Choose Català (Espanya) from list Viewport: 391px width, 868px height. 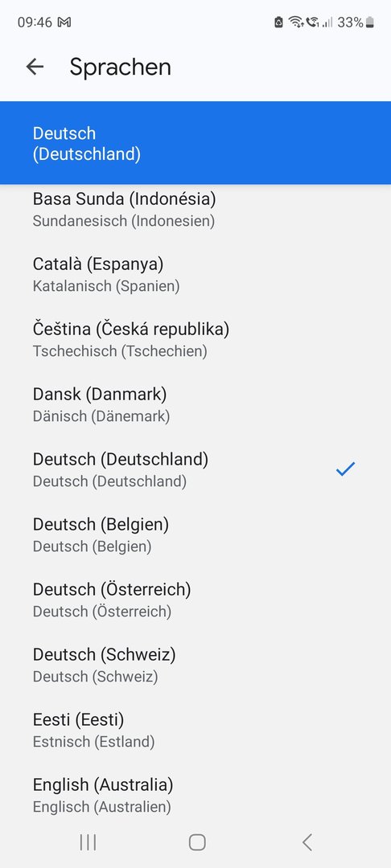pos(195,275)
